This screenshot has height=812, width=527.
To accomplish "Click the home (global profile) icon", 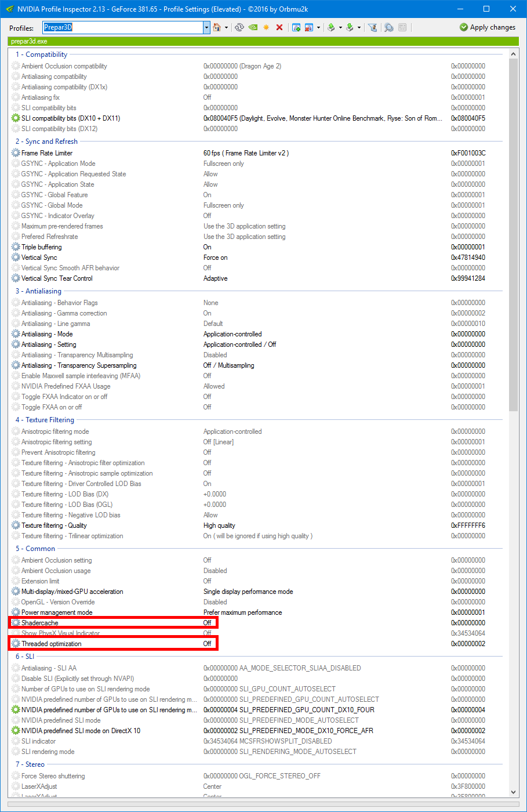I will (x=217, y=27).
